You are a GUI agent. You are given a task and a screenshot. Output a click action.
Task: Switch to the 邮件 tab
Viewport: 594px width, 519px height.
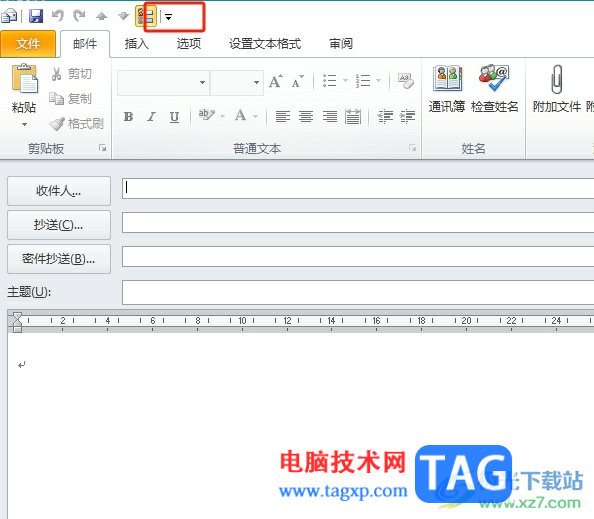pyautogui.click(x=85, y=44)
